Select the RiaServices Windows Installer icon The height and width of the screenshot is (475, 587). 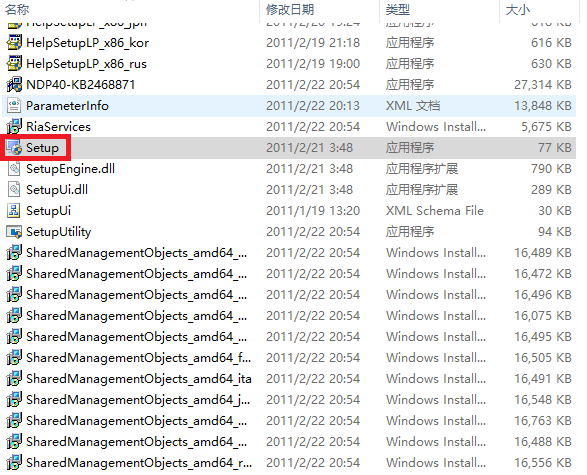coord(14,127)
